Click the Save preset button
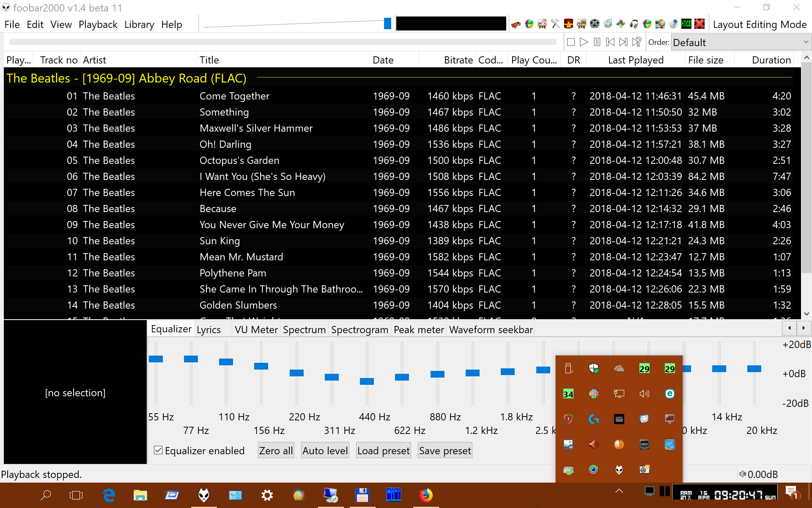Screen dimensions: 812x508 tap(445, 451)
